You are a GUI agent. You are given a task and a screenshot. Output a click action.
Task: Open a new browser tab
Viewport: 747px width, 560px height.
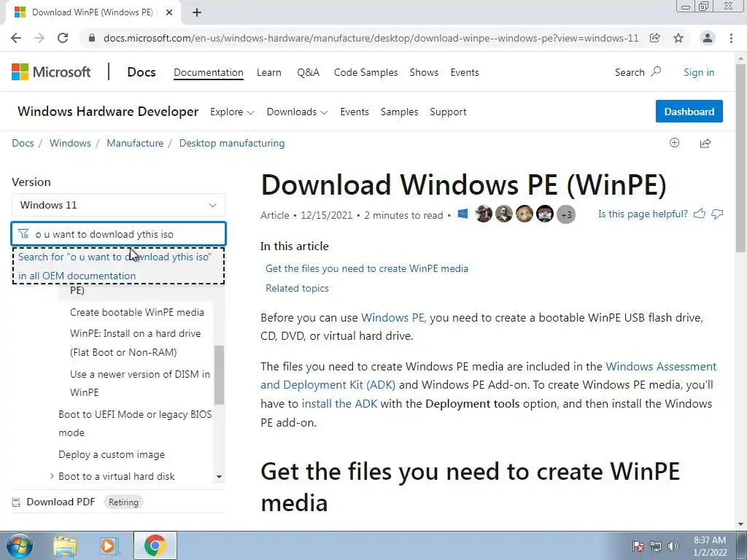click(x=197, y=12)
